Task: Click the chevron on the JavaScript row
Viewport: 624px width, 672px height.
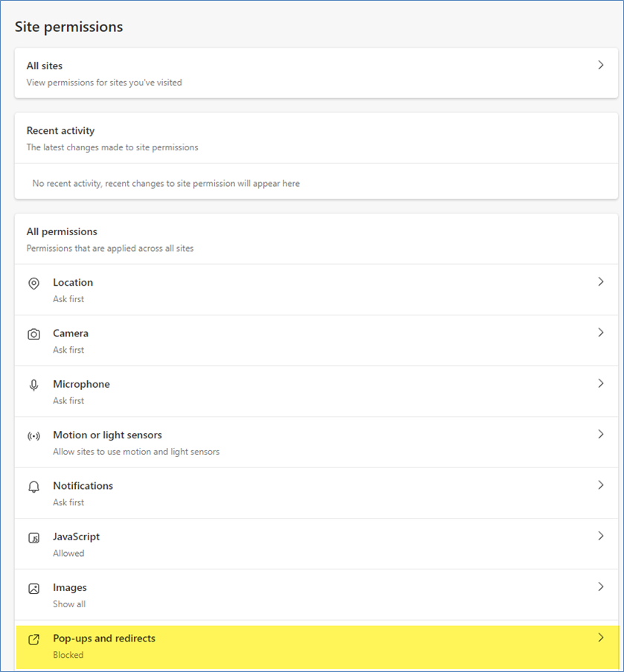Action: [601, 536]
